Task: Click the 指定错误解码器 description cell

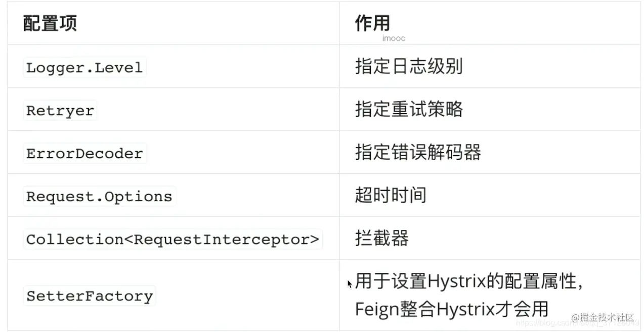Action: (418, 152)
